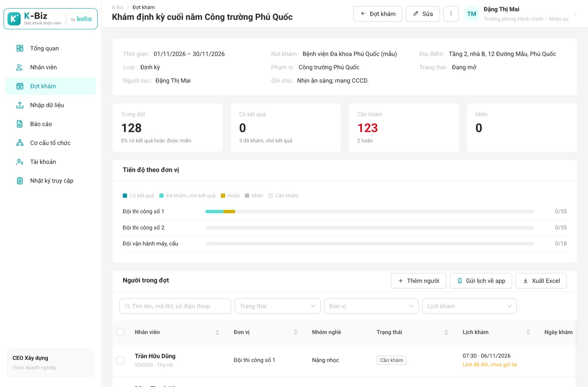The height and width of the screenshot is (387, 588).
Task: Toggle the Có kết quả legend item
Action: tap(138, 196)
